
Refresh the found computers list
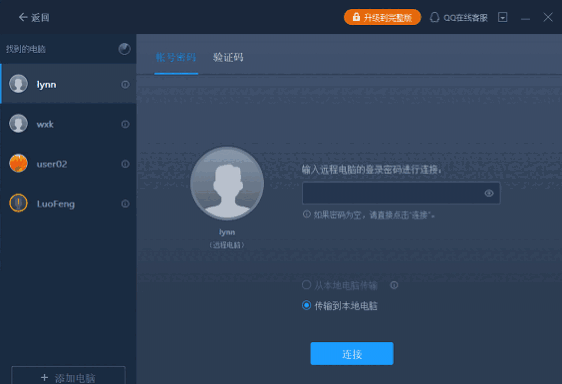pyautogui.click(x=124, y=49)
